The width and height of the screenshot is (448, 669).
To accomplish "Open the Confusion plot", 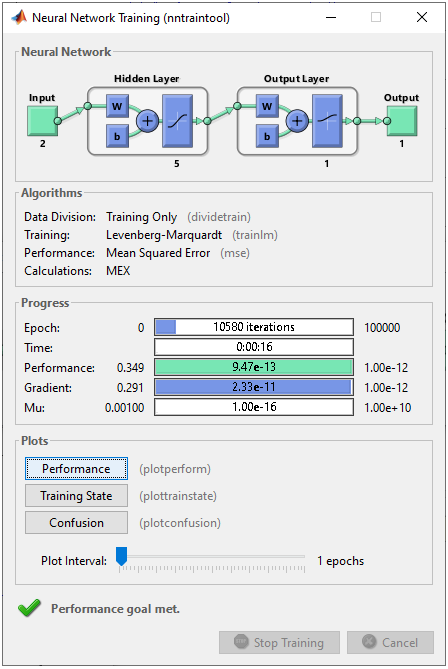I will click(76, 523).
